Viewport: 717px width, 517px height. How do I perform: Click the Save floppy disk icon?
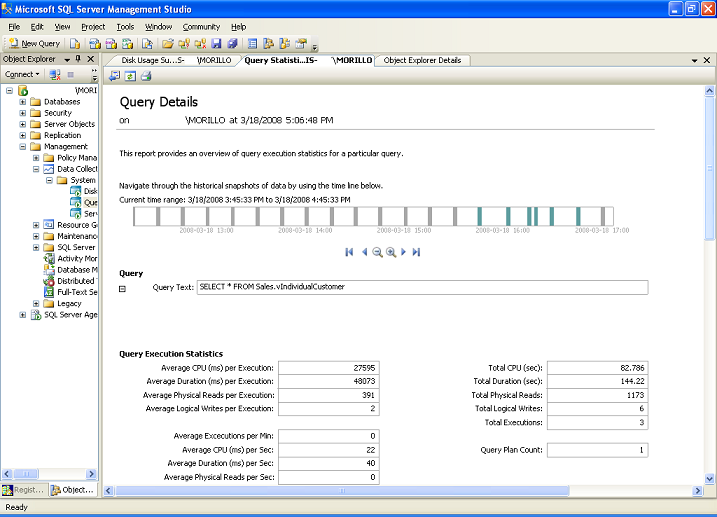(x=216, y=43)
